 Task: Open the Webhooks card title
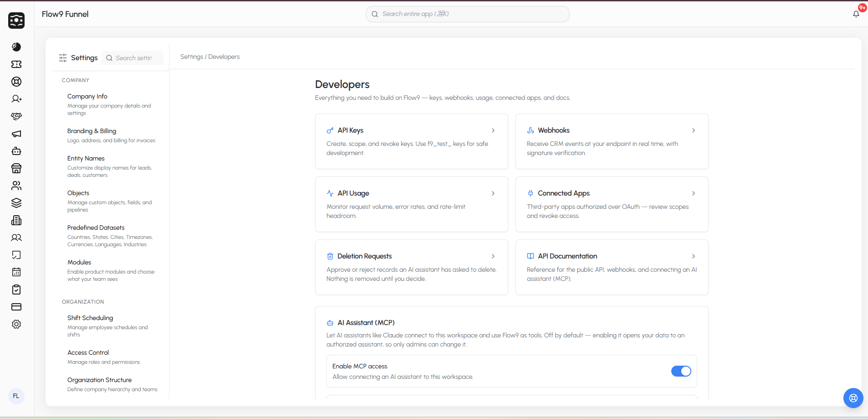pos(554,130)
